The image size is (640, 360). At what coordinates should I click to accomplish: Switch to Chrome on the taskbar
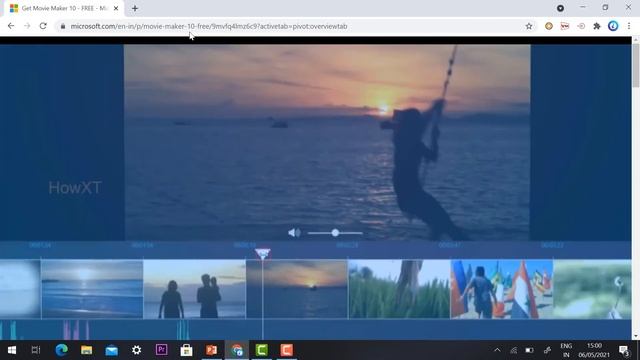pos(237,350)
